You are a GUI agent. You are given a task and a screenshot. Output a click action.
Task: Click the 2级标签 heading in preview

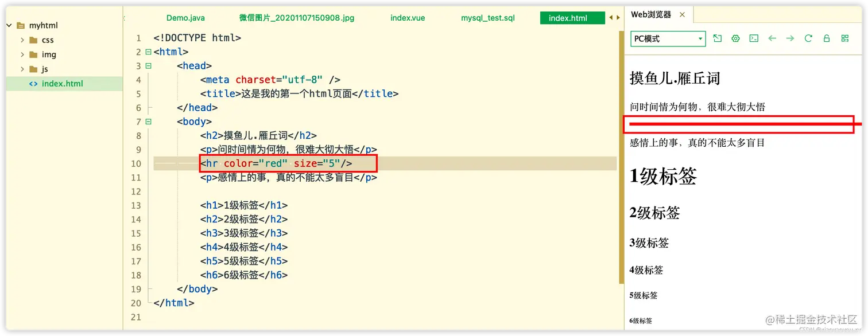pos(655,213)
